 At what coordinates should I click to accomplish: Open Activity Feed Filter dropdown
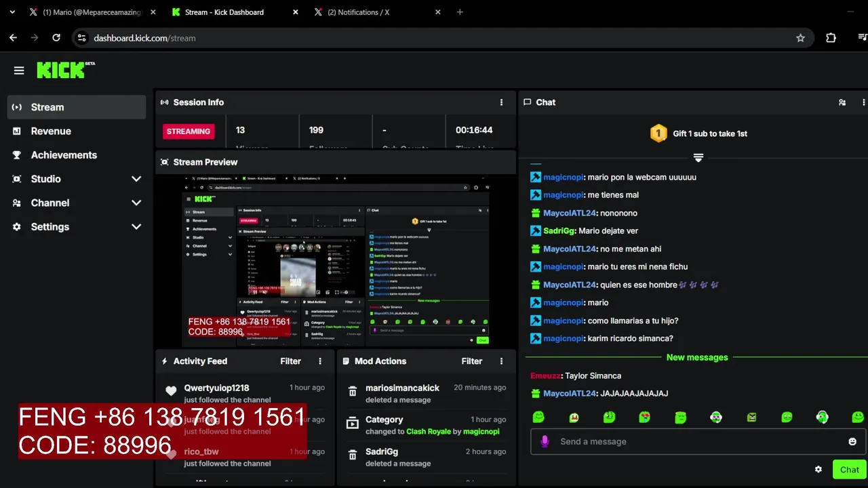click(290, 361)
